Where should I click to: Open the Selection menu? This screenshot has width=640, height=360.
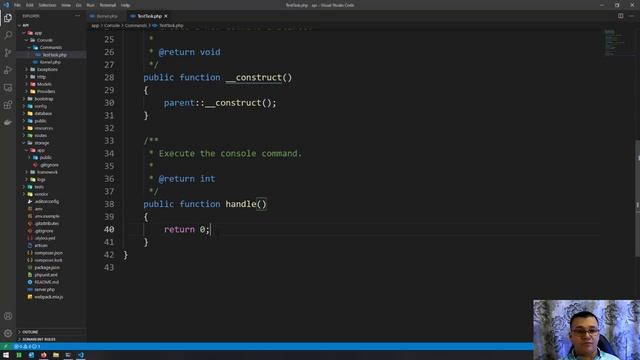point(47,5)
